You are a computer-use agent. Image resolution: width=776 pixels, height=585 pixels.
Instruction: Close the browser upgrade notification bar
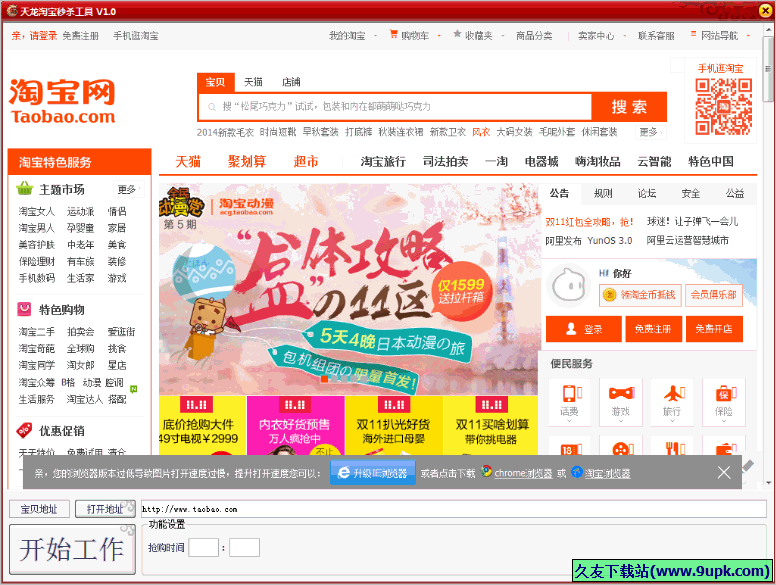coord(724,473)
